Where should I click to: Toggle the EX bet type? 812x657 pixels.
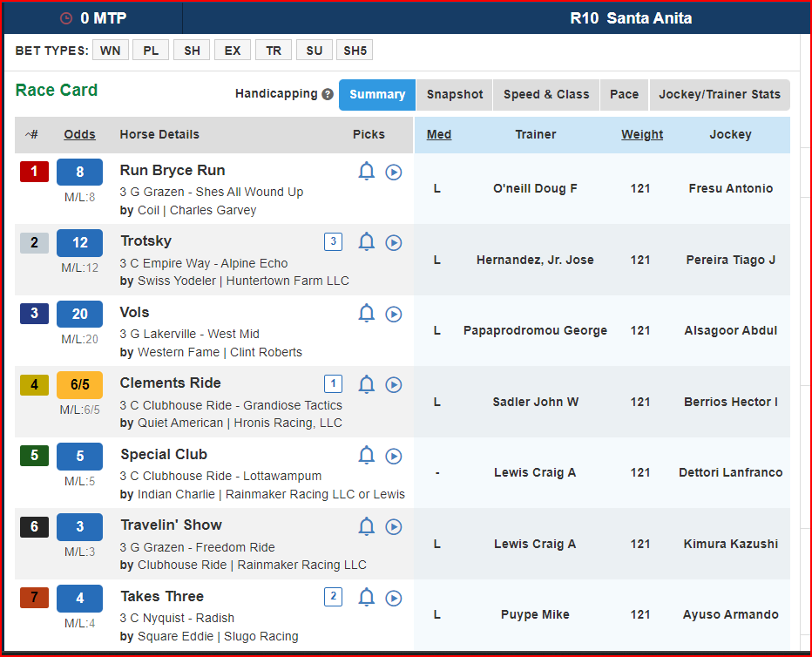233,51
